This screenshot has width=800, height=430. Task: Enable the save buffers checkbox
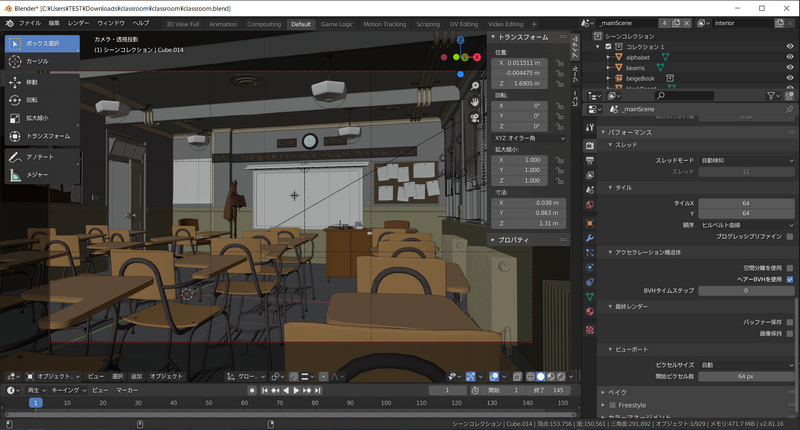[789, 322]
